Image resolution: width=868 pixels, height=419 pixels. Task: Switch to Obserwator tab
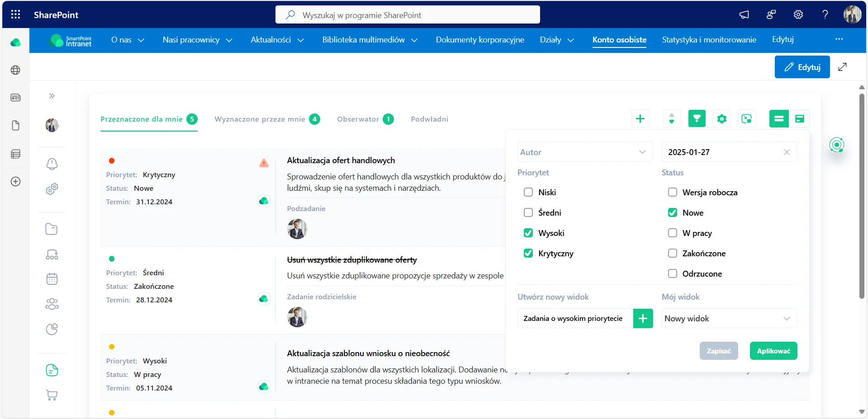365,119
